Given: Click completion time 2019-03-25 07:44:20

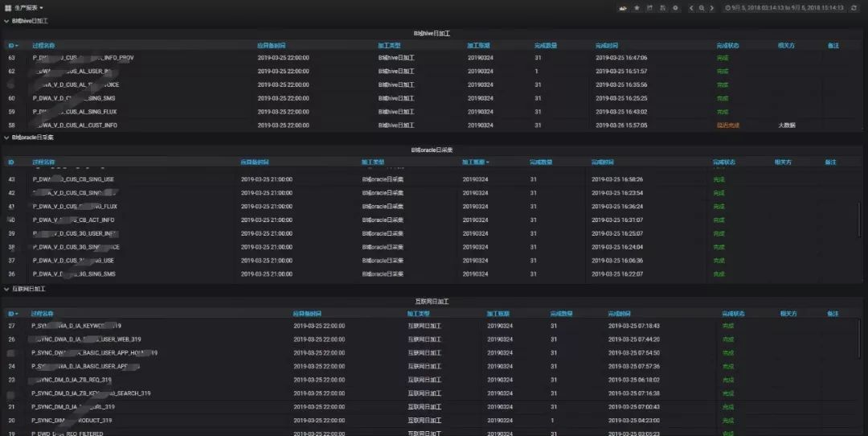Looking at the screenshot, I should pyautogui.click(x=634, y=339).
